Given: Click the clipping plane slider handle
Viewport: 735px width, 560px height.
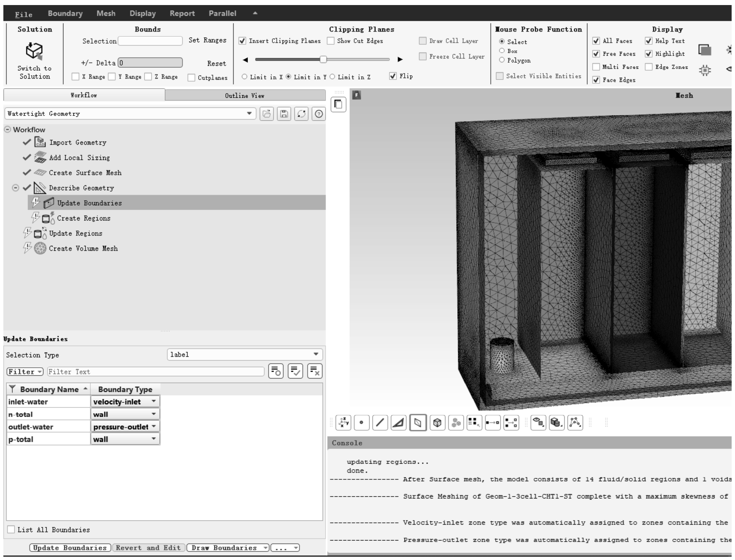Looking at the screenshot, I should point(323,59).
